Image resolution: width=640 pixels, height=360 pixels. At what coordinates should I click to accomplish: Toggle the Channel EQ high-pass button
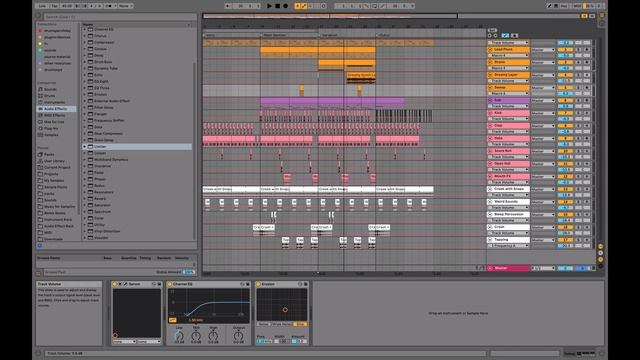click(173, 320)
